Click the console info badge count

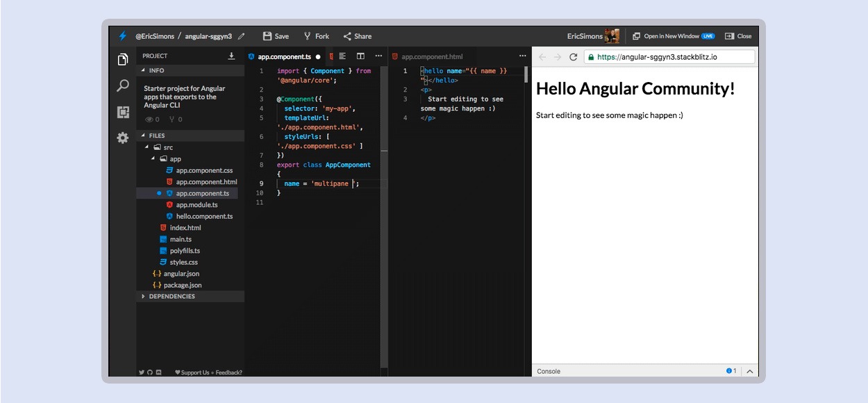[731, 371]
